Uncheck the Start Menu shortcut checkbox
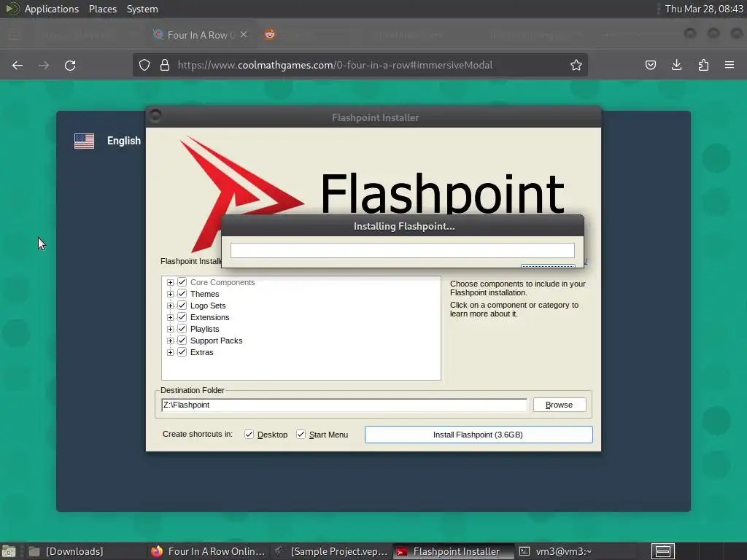Screen dimensions: 747x560 tap(301, 435)
